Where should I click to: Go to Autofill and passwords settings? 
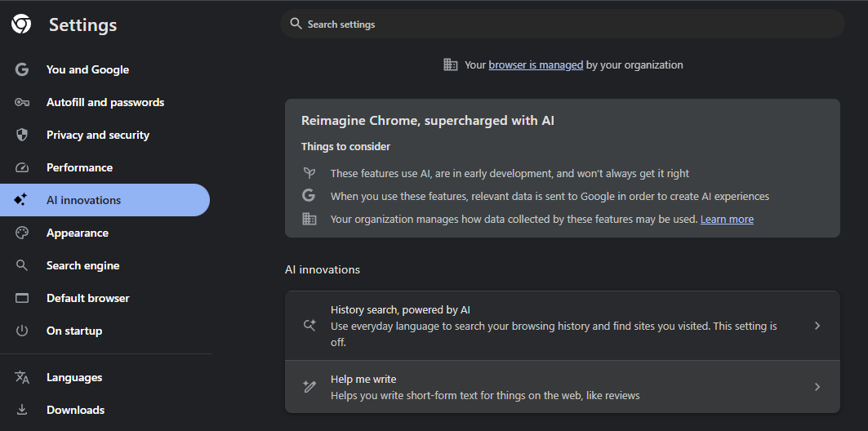tap(105, 102)
